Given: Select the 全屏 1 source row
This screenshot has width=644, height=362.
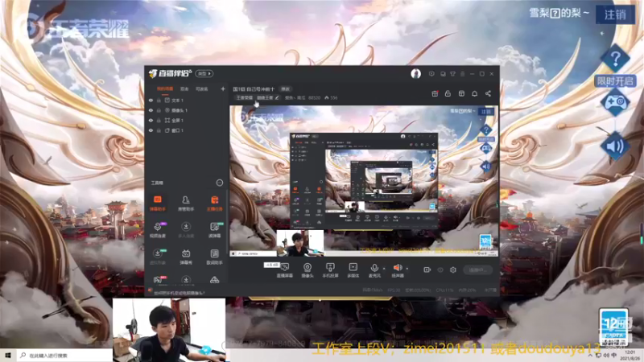Looking at the screenshot, I should pos(187,120).
